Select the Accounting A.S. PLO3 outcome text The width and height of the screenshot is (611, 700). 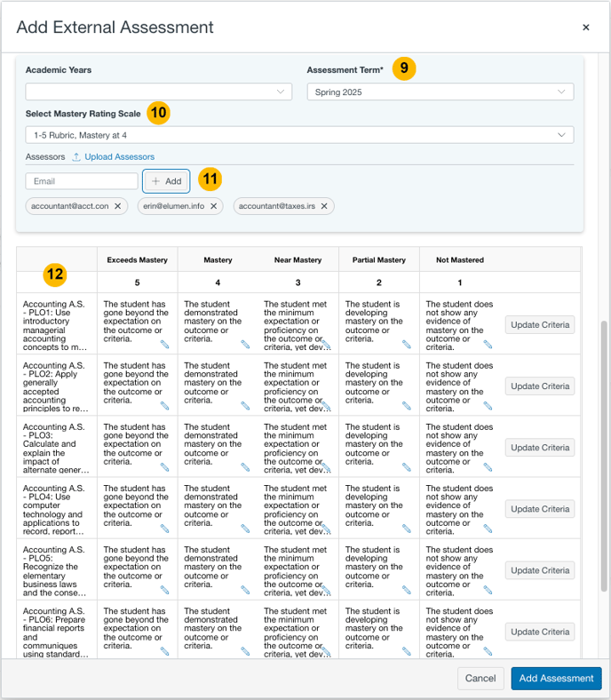[56, 449]
